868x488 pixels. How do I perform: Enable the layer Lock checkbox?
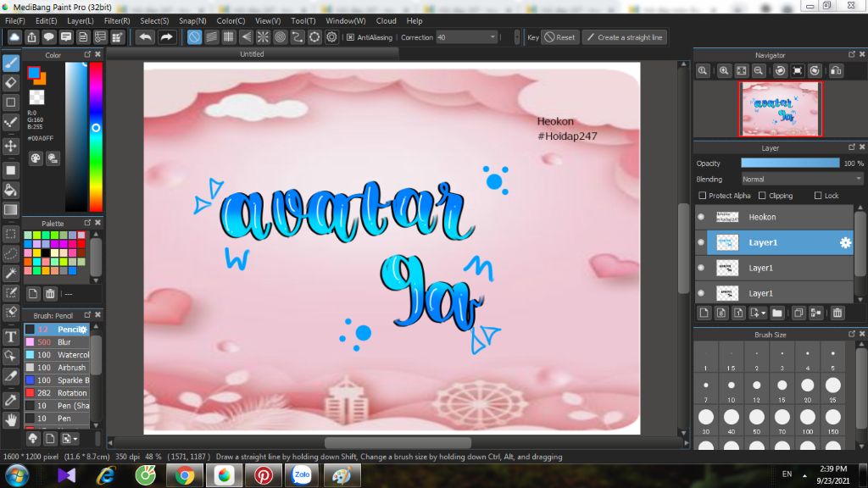(x=818, y=196)
